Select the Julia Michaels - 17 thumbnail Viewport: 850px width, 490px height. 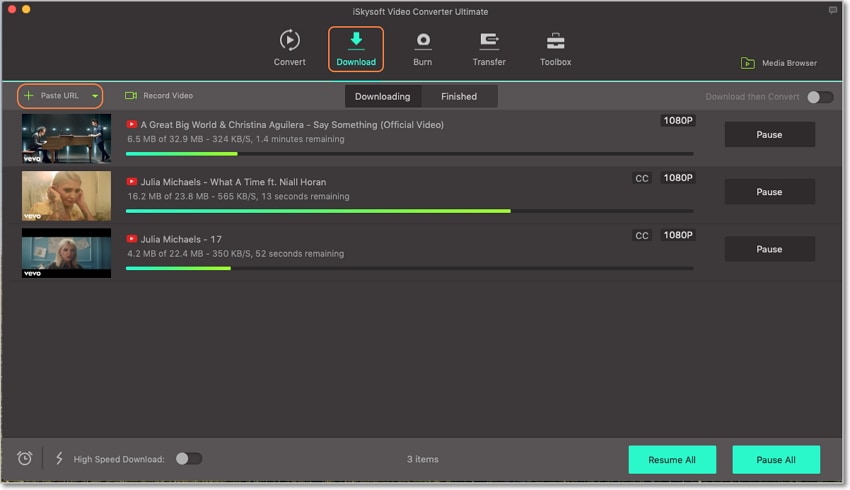point(66,253)
